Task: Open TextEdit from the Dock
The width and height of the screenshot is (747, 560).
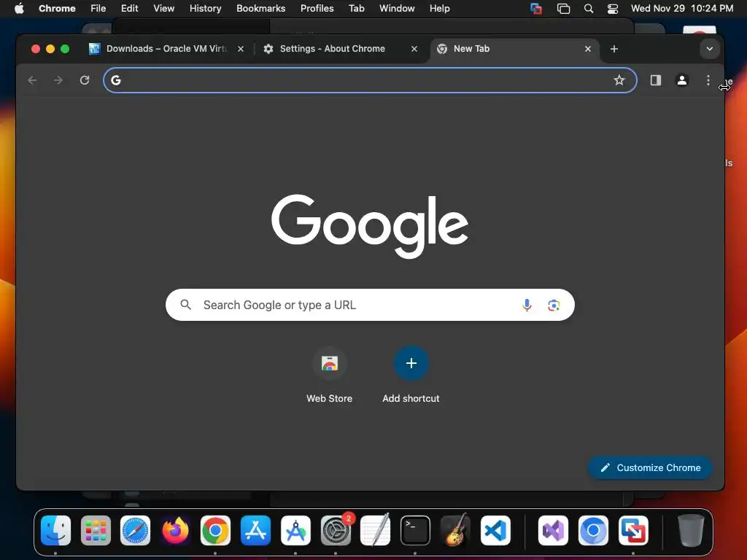Action: [376, 531]
